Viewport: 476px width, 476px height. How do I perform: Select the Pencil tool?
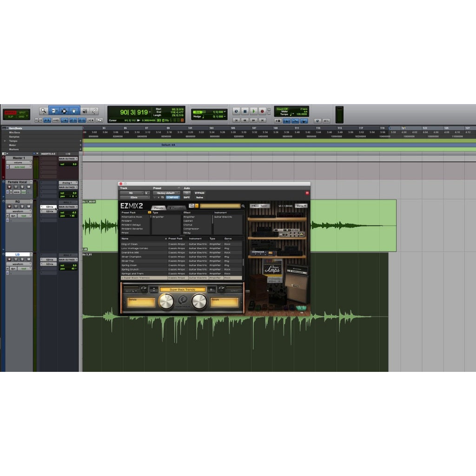[95, 111]
